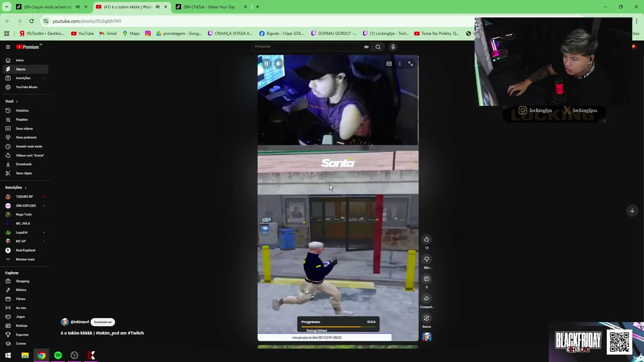Click the search magnifier button

378,47
